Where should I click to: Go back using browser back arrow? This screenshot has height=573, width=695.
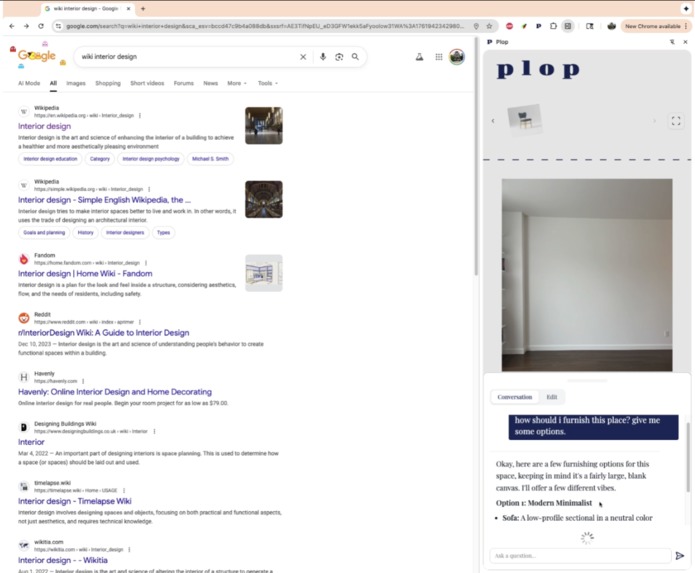pyautogui.click(x=12, y=26)
